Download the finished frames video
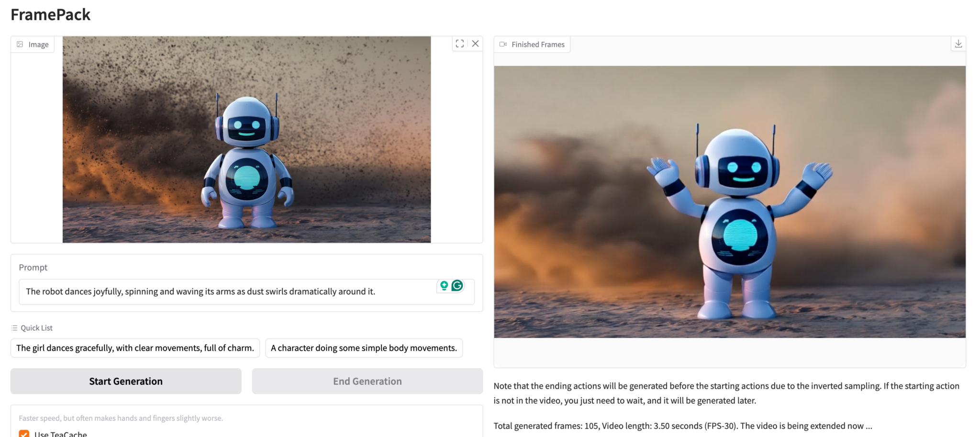Image resolution: width=980 pixels, height=437 pixels. point(958,44)
